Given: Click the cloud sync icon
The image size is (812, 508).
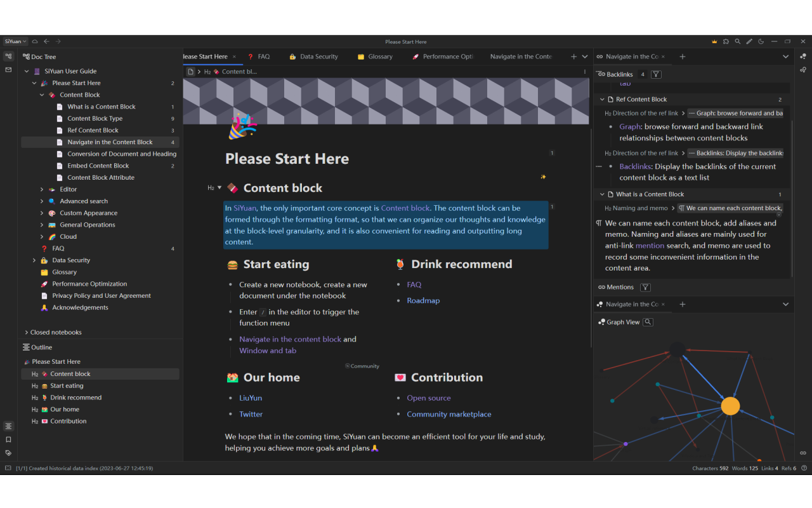Looking at the screenshot, I should (35, 41).
